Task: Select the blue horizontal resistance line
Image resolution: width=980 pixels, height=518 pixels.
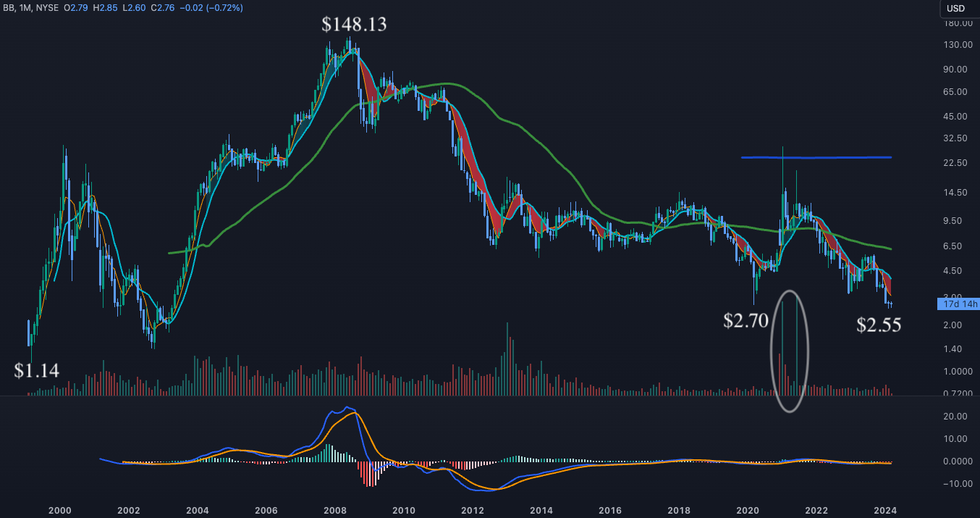Action: tap(816, 157)
